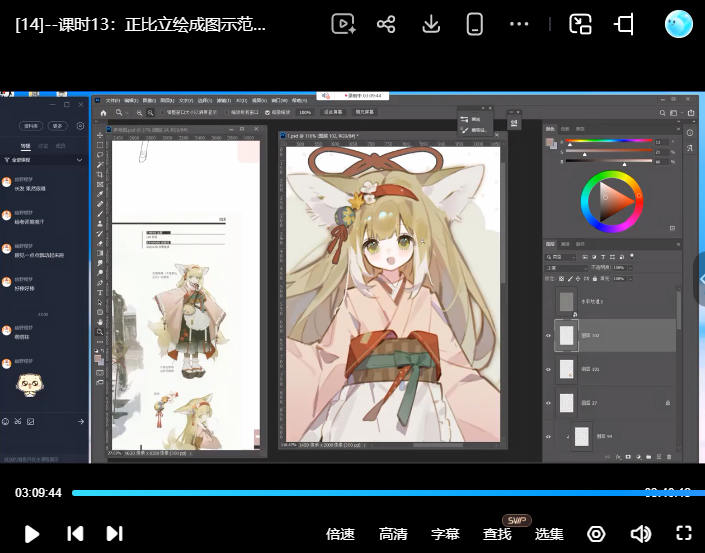The height and width of the screenshot is (553, 705).
Task: Toggle the scrubby zoom checkbox in options bar
Action: pyautogui.click(x=268, y=112)
